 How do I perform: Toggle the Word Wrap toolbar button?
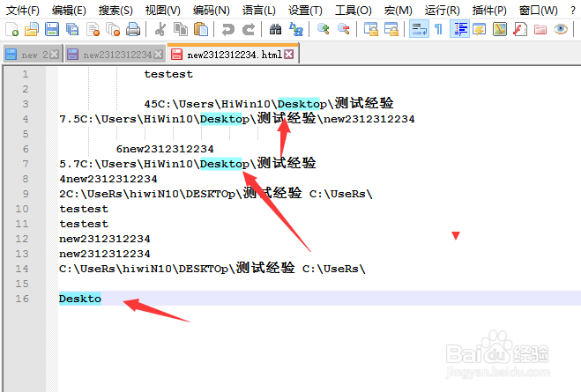coord(419,29)
